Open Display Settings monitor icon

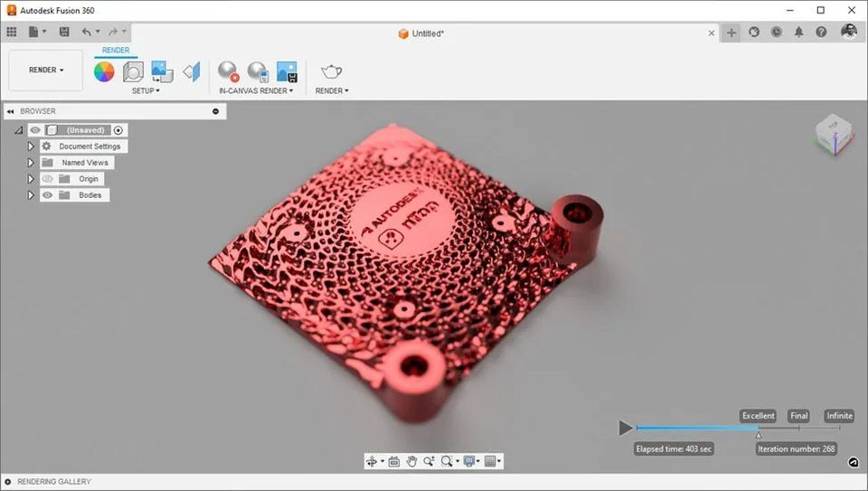(469, 461)
